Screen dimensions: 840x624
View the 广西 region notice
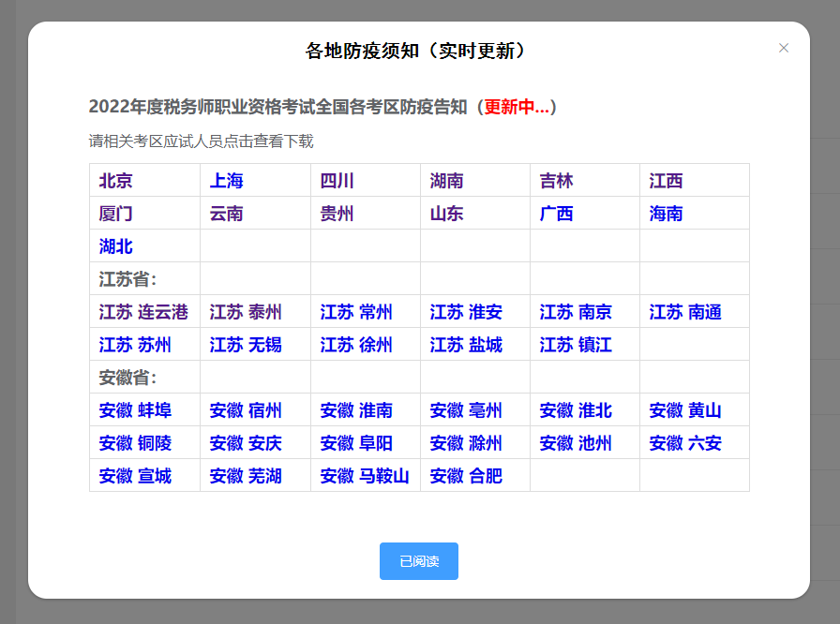point(555,214)
